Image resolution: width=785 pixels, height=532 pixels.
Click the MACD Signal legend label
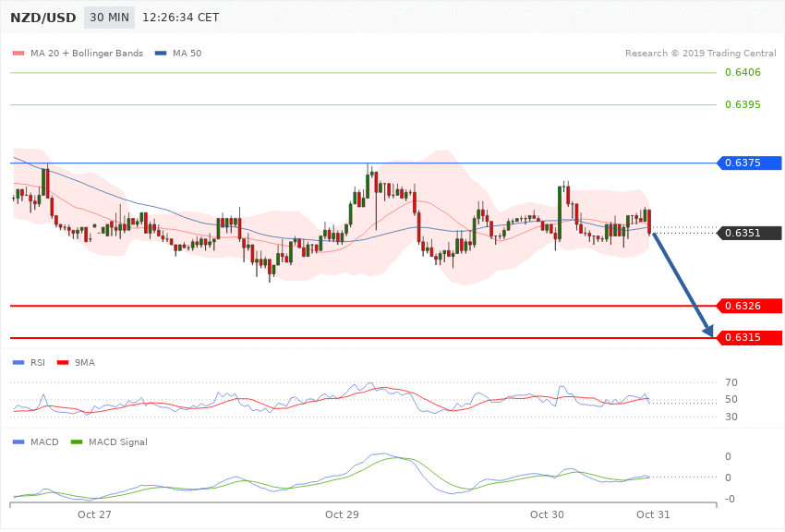tap(118, 441)
